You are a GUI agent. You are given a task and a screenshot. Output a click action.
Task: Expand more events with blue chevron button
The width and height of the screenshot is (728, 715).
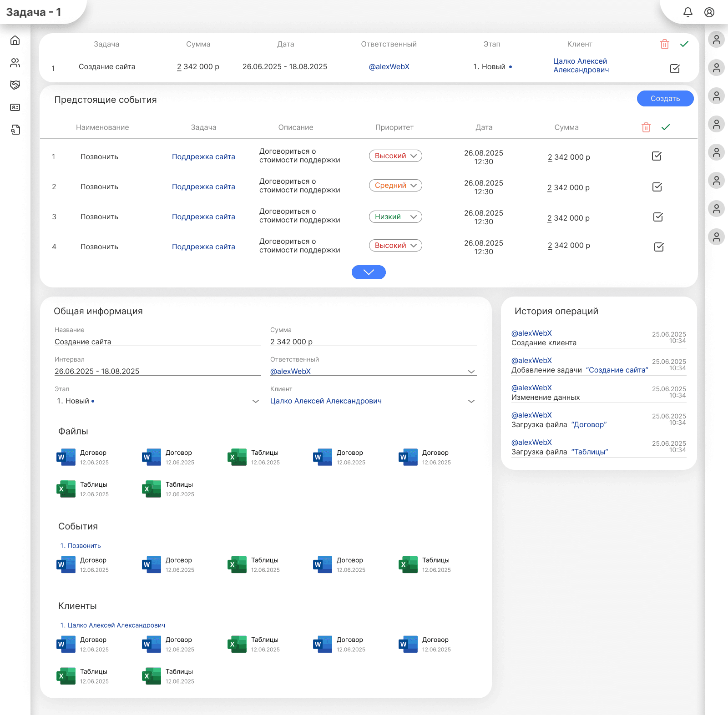pos(369,272)
